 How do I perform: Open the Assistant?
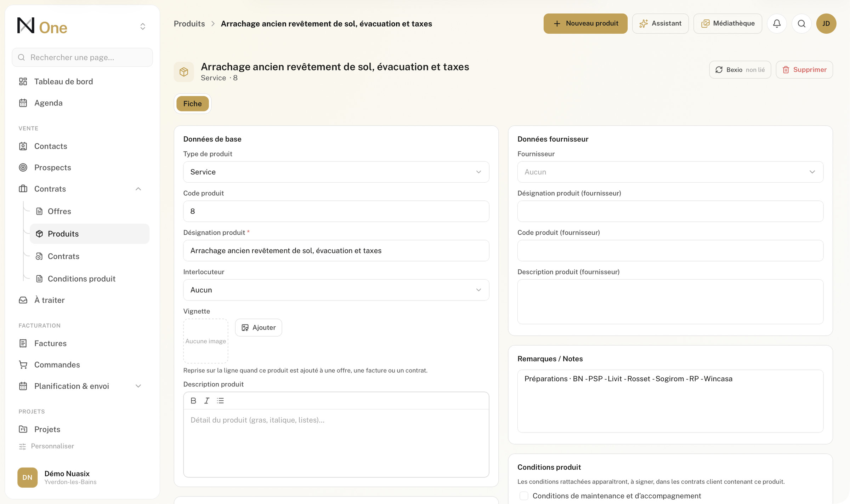[660, 24]
